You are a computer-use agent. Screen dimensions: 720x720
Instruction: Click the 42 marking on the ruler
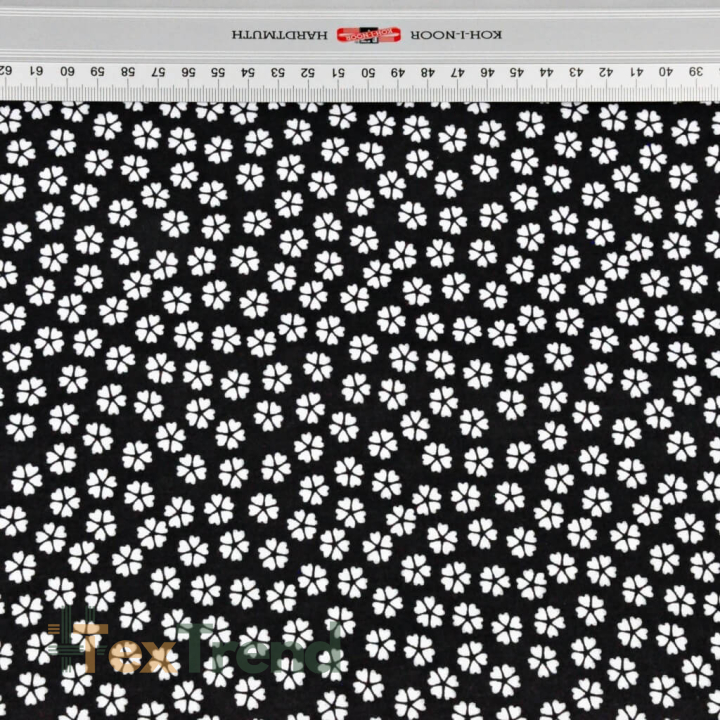click(x=606, y=72)
